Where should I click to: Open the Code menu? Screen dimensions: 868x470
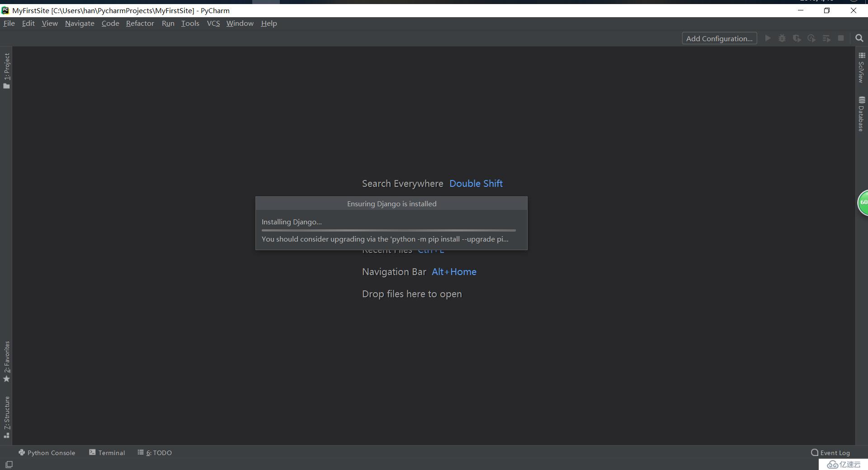110,24
